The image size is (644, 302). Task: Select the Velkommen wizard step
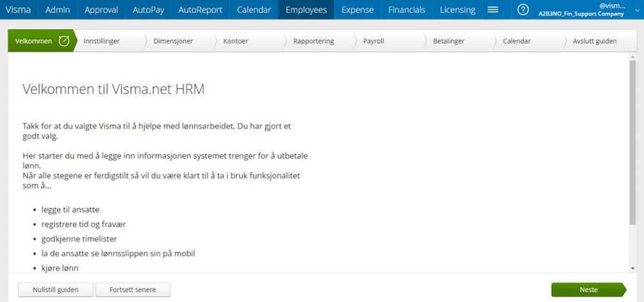click(x=43, y=41)
